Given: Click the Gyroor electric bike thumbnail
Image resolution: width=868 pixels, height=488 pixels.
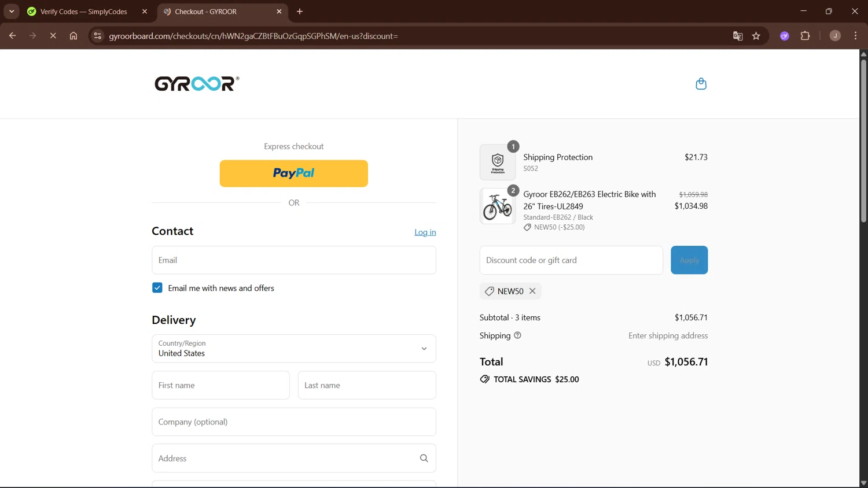Looking at the screenshot, I should [x=498, y=206].
